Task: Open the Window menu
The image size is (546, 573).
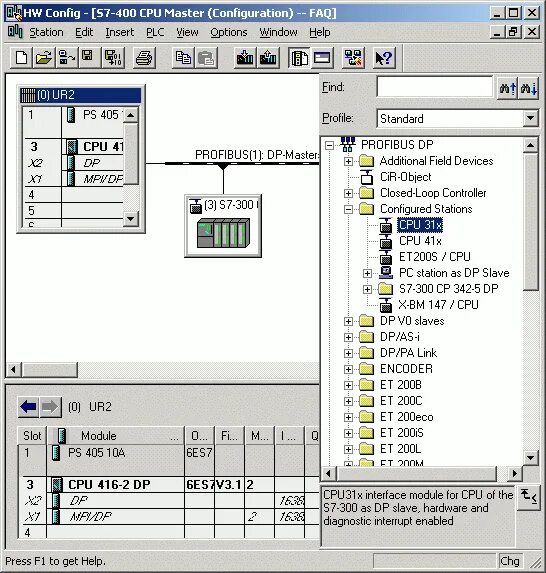Action: coord(278,33)
